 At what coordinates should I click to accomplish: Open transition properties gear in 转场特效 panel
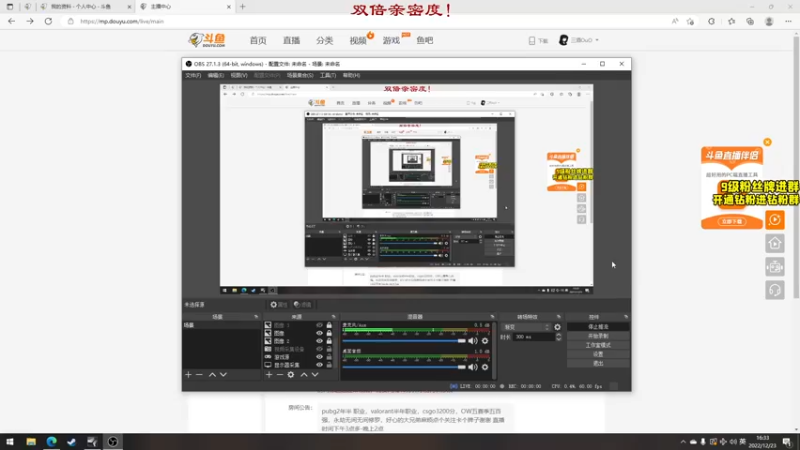tap(558, 327)
